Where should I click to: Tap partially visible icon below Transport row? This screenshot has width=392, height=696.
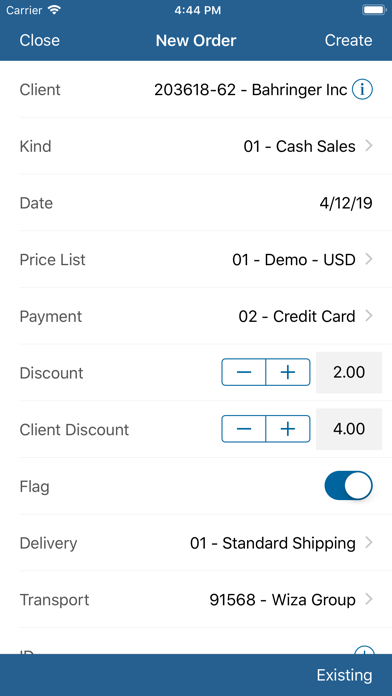tap(364, 650)
